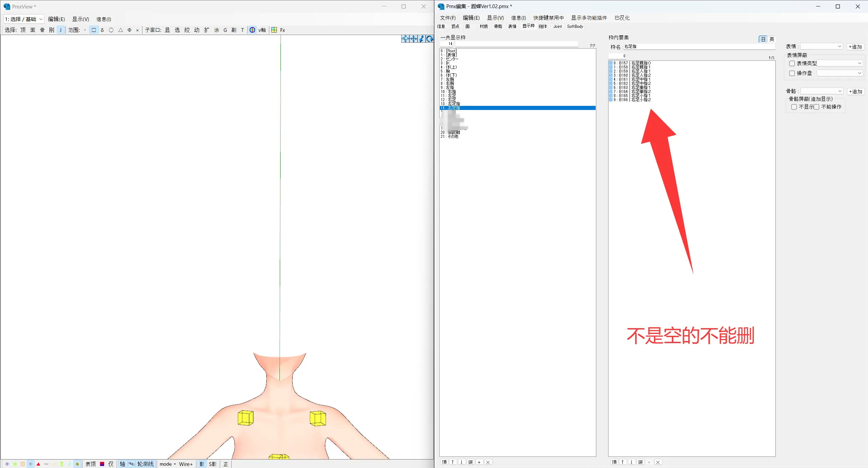Click the rotate view icon in viewport
868x468 pixels.
coord(430,39)
